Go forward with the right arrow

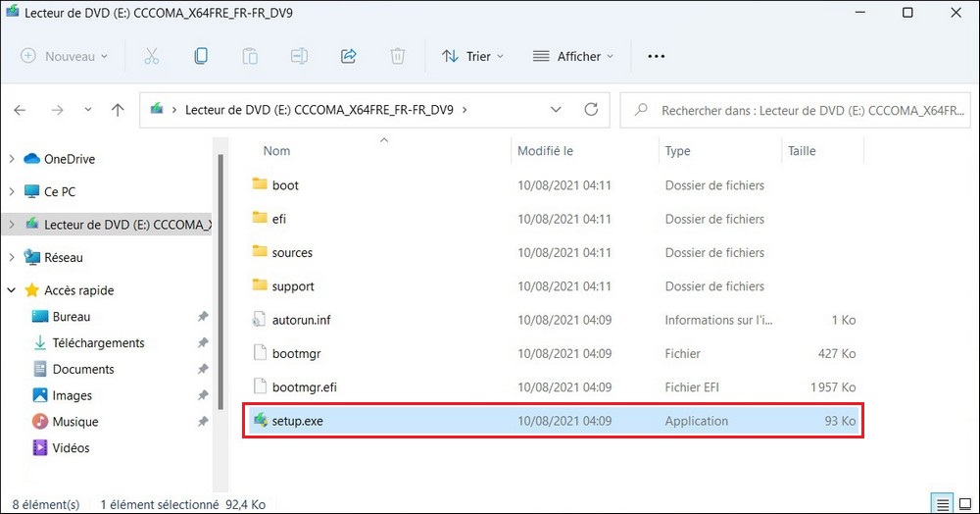[58, 110]
